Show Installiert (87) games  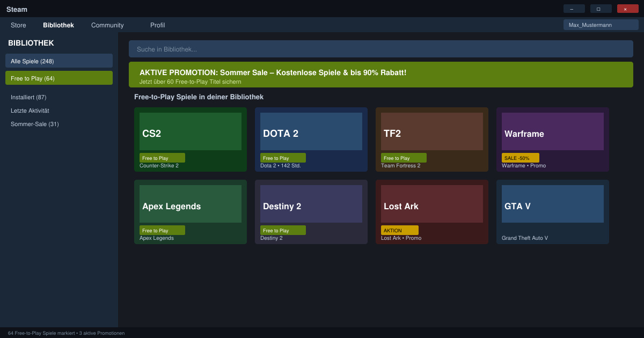28,97
